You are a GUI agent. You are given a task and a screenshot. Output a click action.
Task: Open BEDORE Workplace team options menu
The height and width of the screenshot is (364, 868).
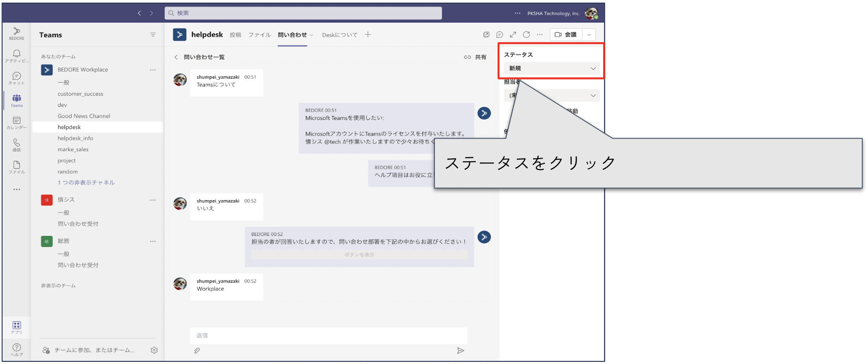tap(153, 70)
